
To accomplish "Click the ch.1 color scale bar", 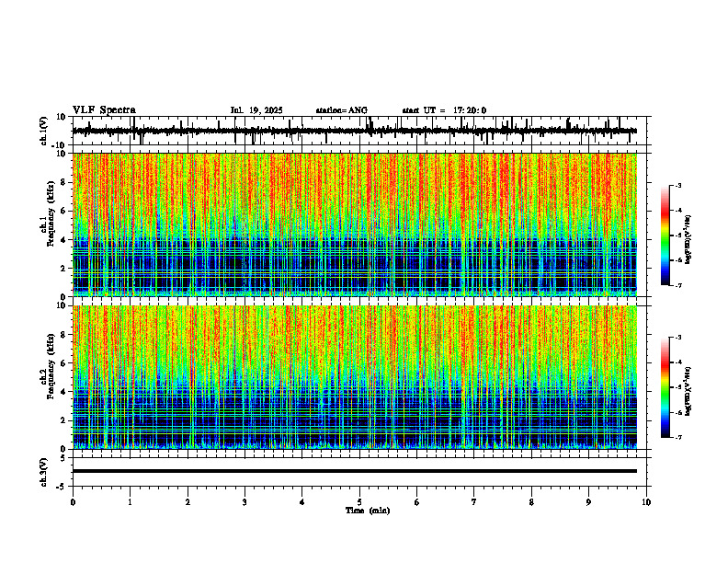I will tap(665, 236).
